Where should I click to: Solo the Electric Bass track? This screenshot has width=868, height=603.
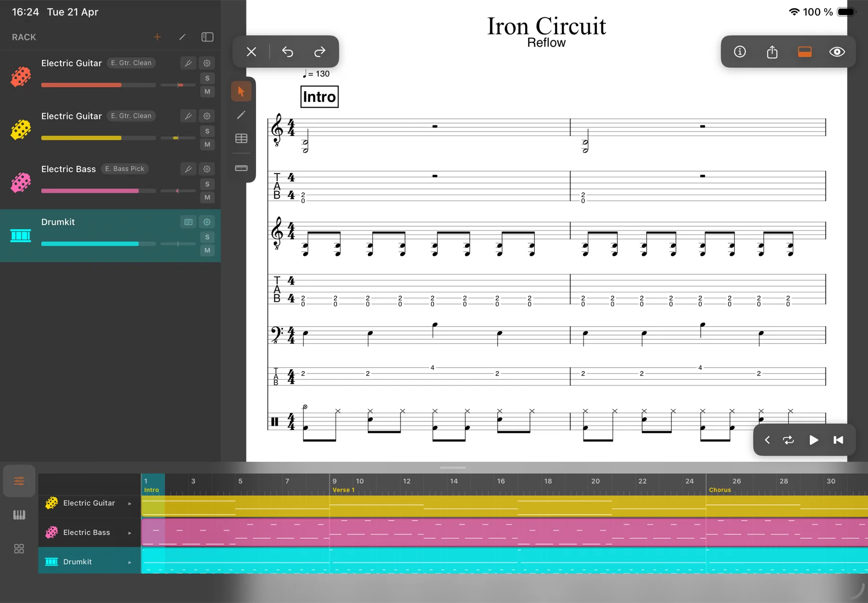pos(207,184)
